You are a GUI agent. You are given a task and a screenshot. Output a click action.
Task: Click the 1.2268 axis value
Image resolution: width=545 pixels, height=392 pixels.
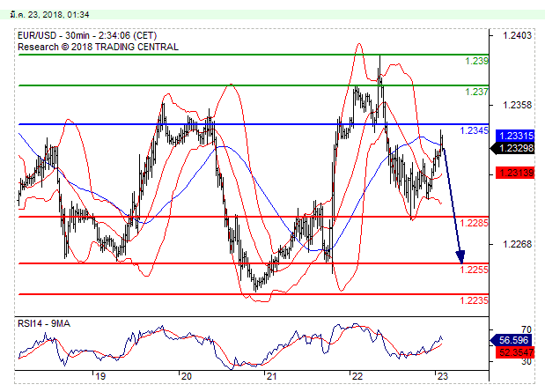click(x=517, y=244)
